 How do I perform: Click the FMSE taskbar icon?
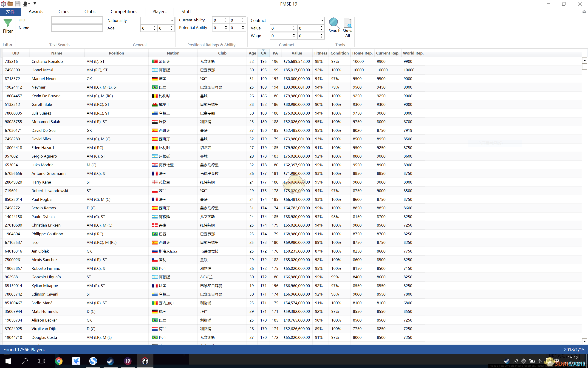click(145, 361)
